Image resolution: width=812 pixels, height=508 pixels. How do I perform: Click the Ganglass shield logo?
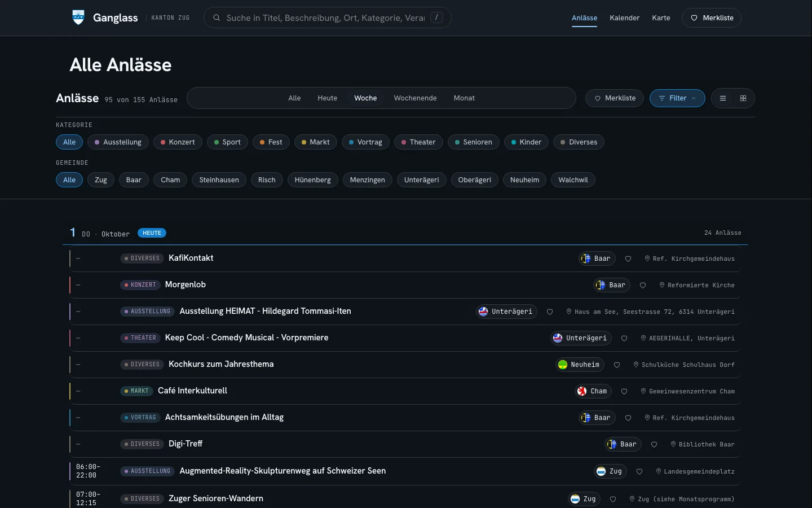pyautogui.click(x=78, y=17)
